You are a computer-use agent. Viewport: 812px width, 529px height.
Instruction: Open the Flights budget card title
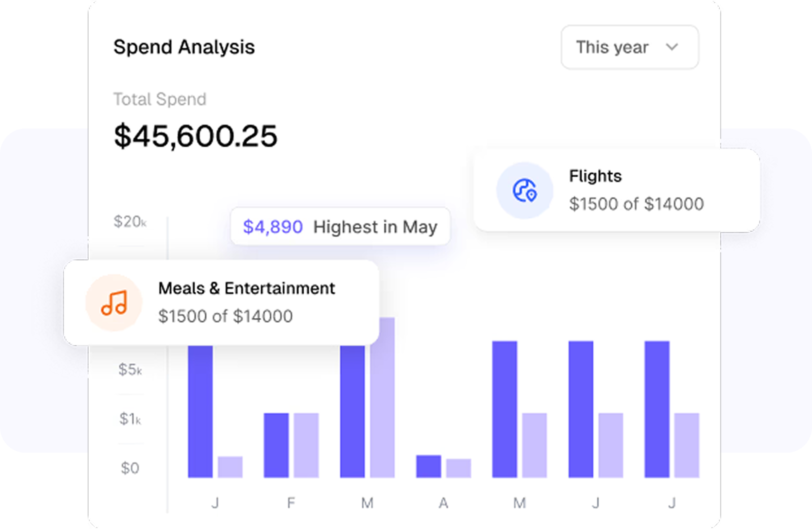pos(595,176)
